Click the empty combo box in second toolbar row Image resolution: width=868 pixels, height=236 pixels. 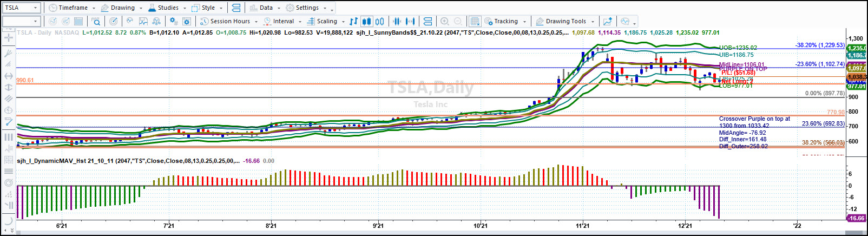coord(22,21)
